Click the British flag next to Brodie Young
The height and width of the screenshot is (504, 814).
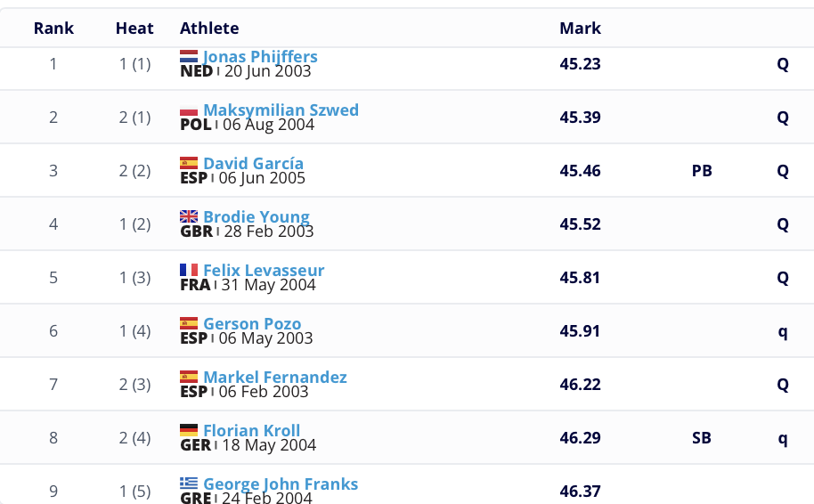tap(189, 217)
